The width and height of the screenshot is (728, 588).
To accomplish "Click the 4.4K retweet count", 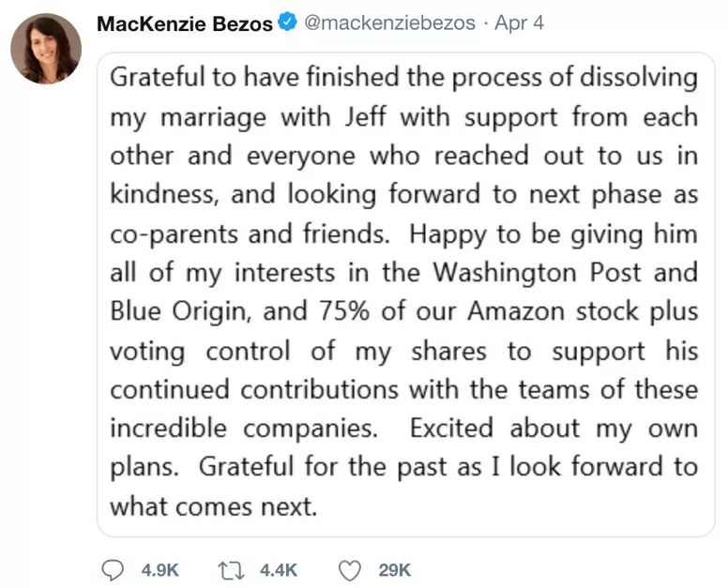I will (280, 569).
